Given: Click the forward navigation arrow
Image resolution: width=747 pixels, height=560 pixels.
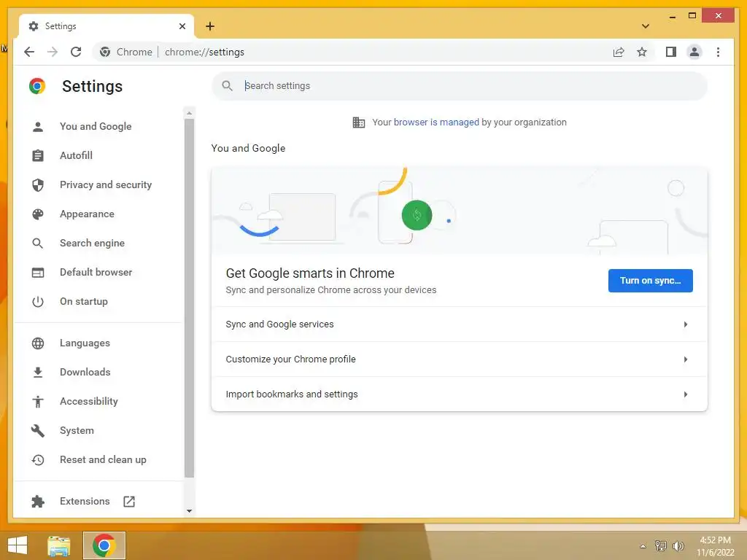Looking at the screenshot, I should tap(53, 52).
